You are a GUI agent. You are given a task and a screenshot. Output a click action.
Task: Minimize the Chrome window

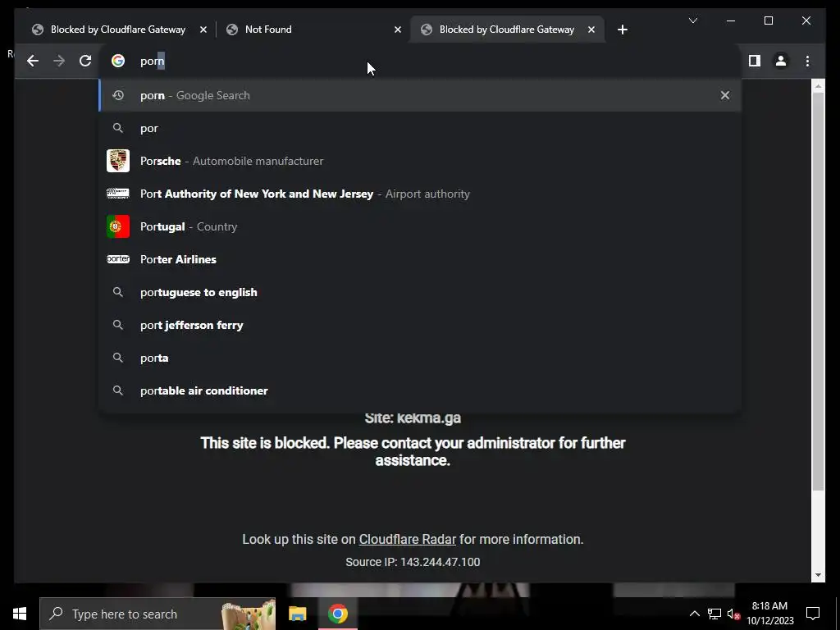pyautogui.click(x=730, y=21)
